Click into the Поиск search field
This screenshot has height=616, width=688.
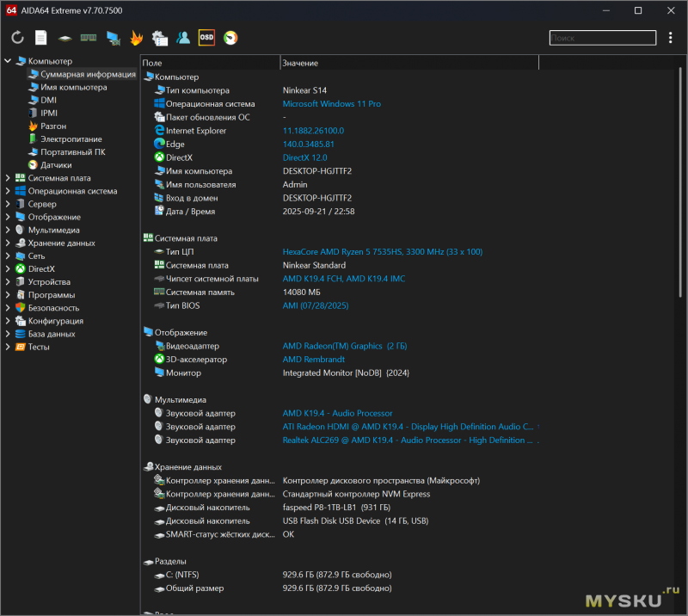click(x=603, y=38)
